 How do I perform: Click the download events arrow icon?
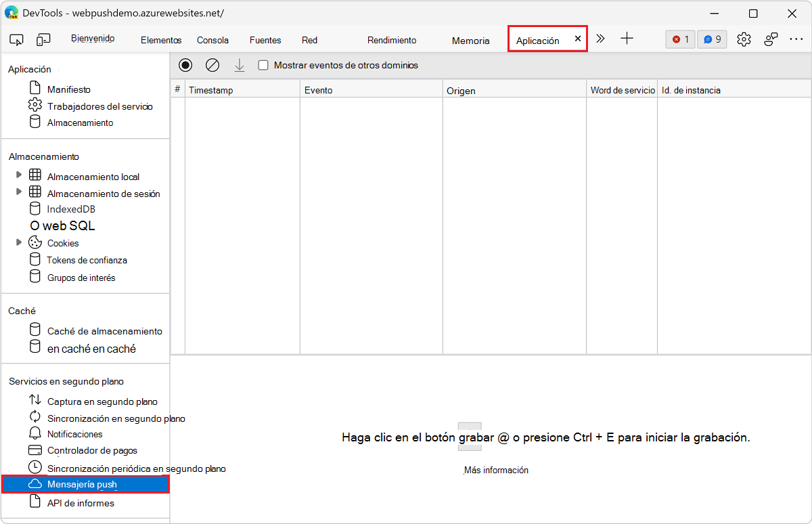click(239, 65)
